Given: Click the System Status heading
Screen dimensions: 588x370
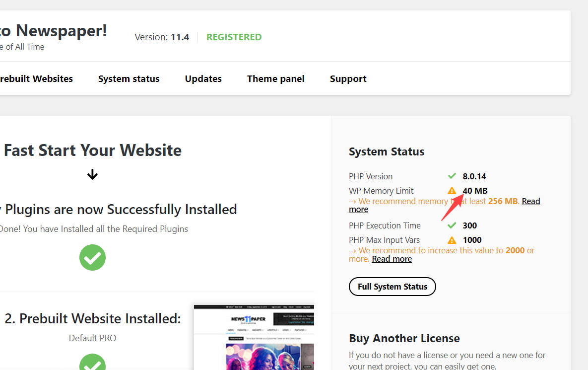Looking at the screenshot, I should tap(387, 151).
